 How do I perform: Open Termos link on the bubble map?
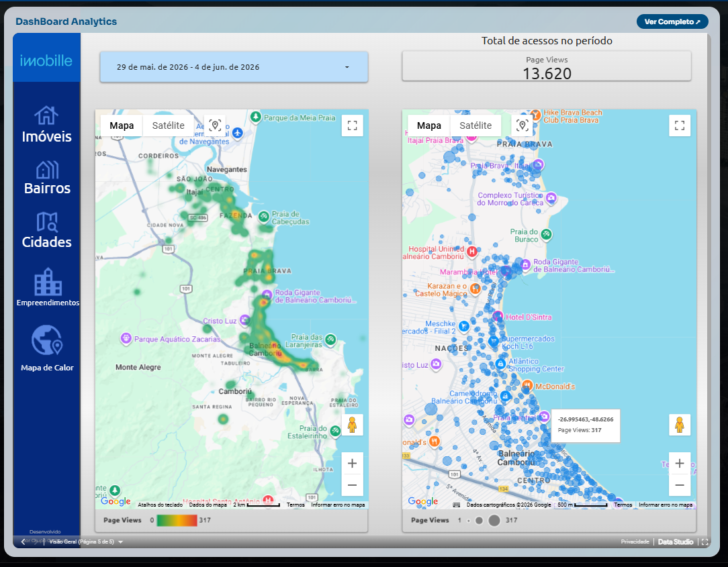[x=623, y=505]
